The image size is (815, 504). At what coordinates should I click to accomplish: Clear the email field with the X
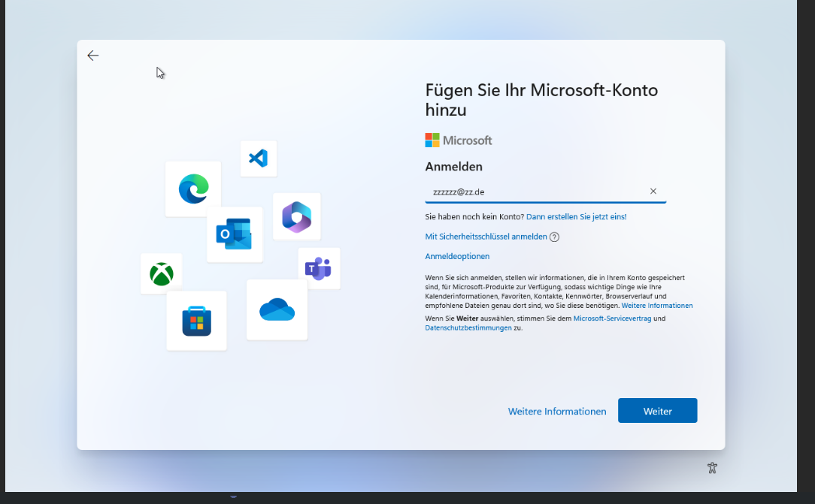[x=653, y=192]
